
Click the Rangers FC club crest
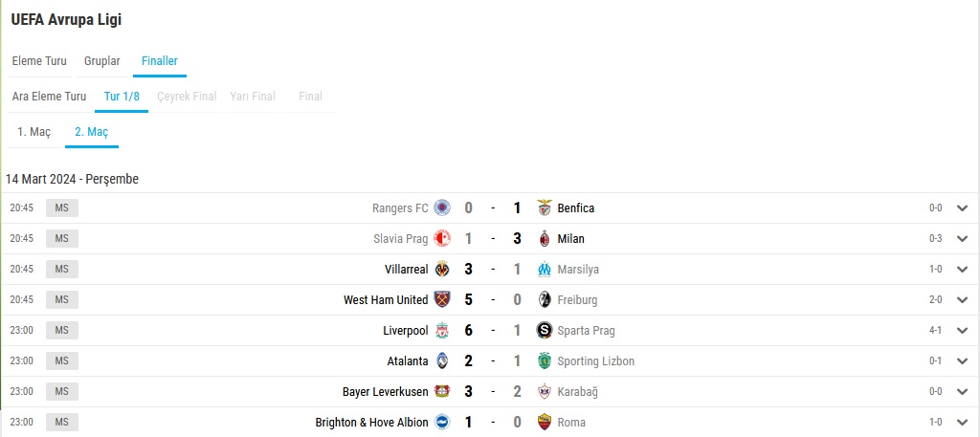pos(442,208)
